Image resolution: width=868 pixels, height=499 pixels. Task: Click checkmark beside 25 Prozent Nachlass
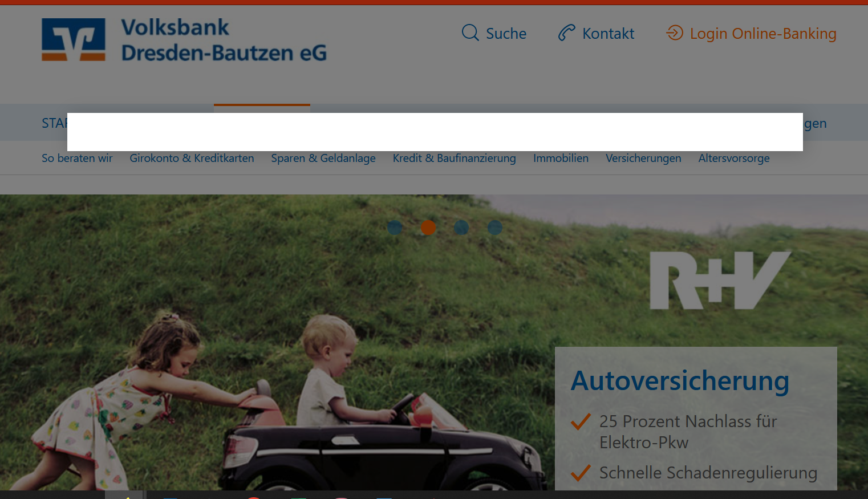[x=581, y=421]
